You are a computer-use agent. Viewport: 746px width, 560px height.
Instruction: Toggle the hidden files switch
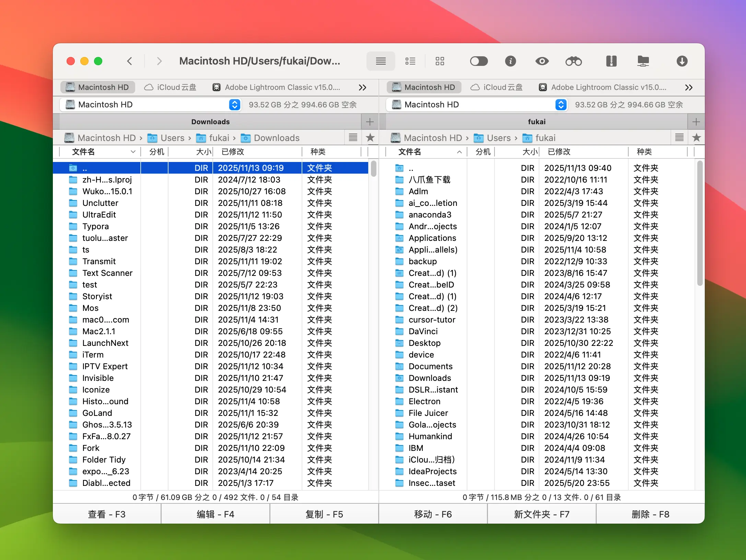(479, 61)
